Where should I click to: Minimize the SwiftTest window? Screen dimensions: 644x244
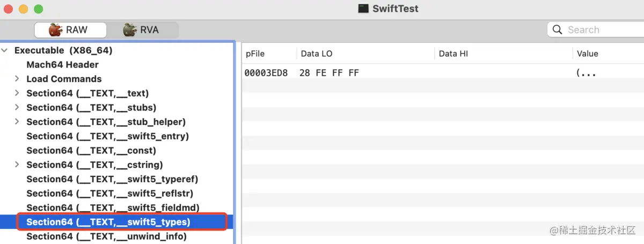point(24,9)
